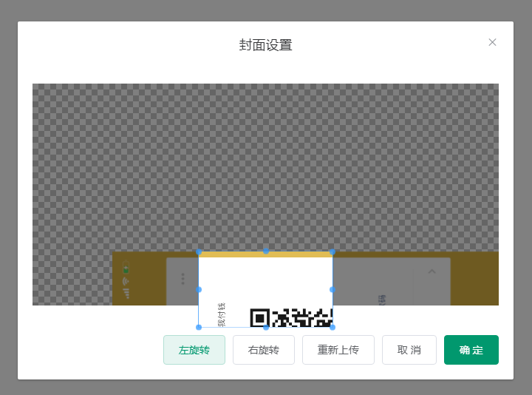Screen dimensions: 532x395
Task: Click the 封面设置 dialog title
Action: 266,45
